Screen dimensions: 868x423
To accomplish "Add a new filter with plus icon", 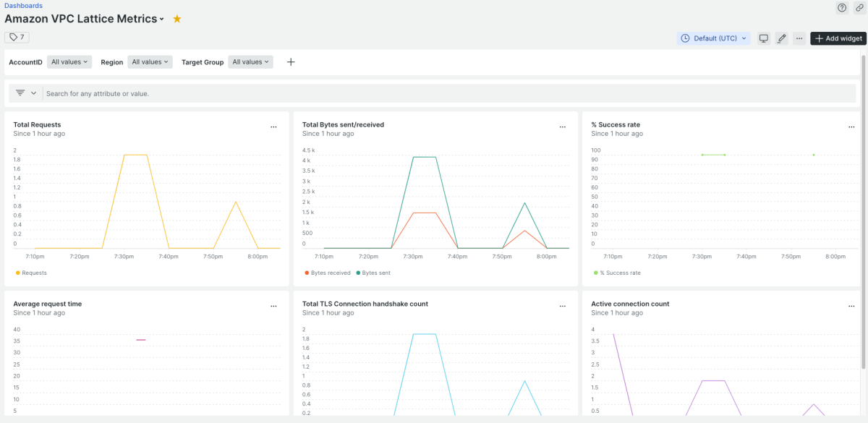I will tap(291, 62).
